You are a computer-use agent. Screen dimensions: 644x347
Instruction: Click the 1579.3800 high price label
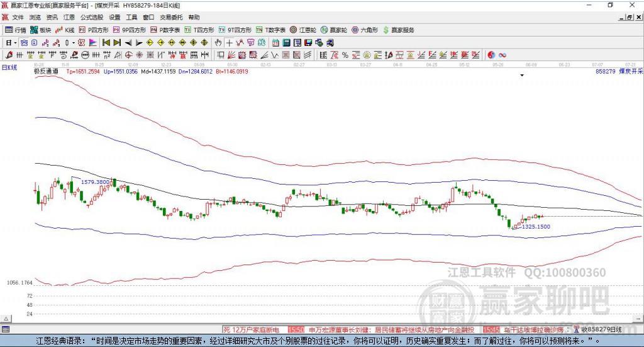pyautogui.click(x=96, y=182)
